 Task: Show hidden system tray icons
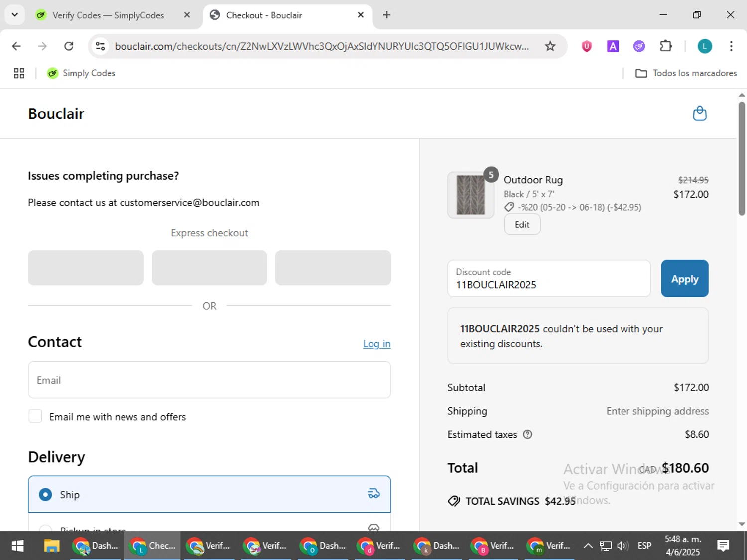(x=588, y=546)
